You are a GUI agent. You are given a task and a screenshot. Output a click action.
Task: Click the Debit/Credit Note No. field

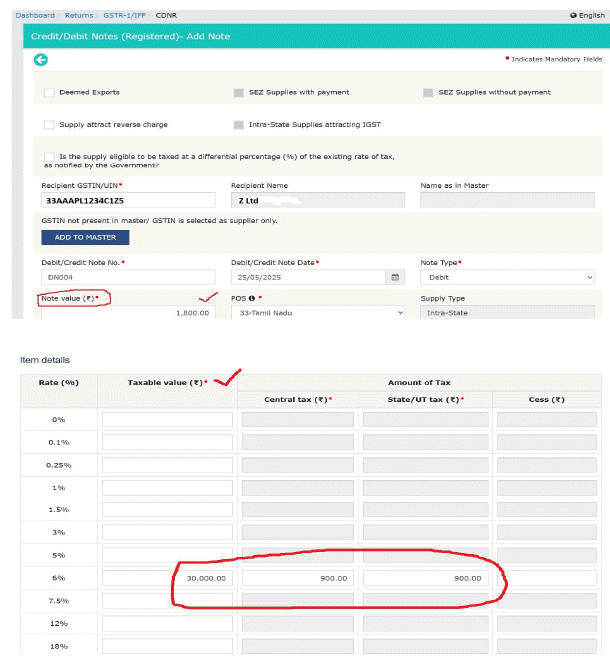pyautogui.click(x=128, y=277)
